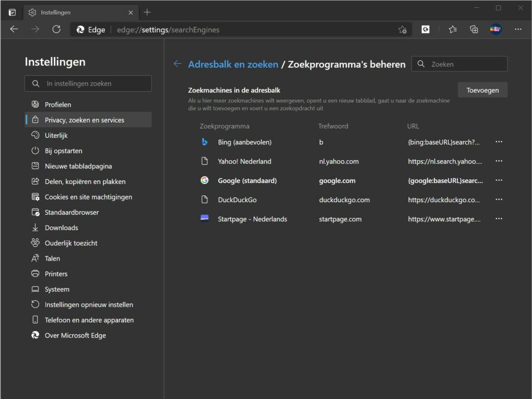The image size is (532, 399).
Task: Open Uiterlijk settings section
Action: point(88,136)
